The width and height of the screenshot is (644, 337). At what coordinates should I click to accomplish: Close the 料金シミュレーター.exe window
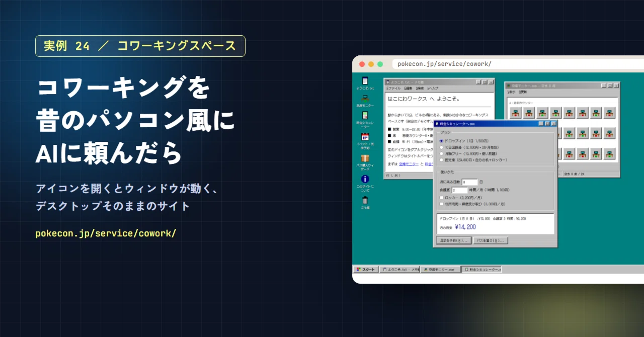click(x=553, y=123)
